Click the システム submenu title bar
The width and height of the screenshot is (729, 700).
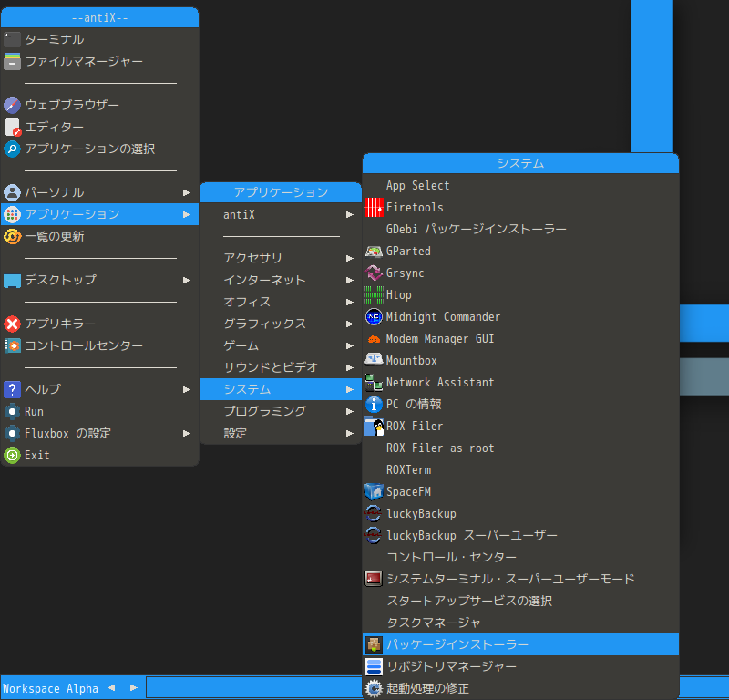[520, 163]
